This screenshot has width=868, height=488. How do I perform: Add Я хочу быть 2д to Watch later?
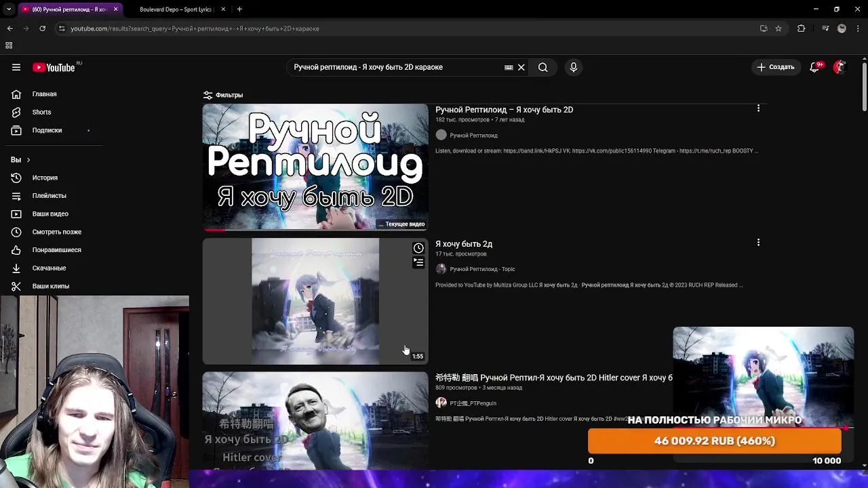[x=418, y=248]
